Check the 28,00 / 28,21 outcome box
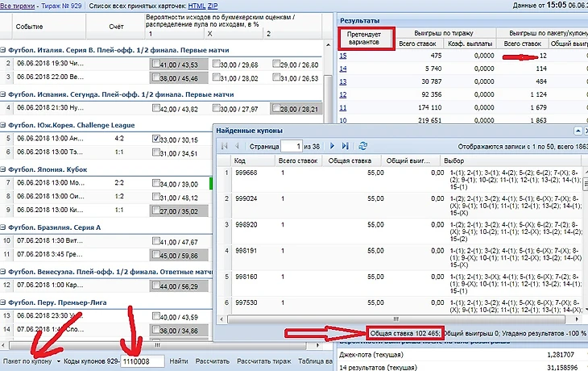 tap(276, 109)
